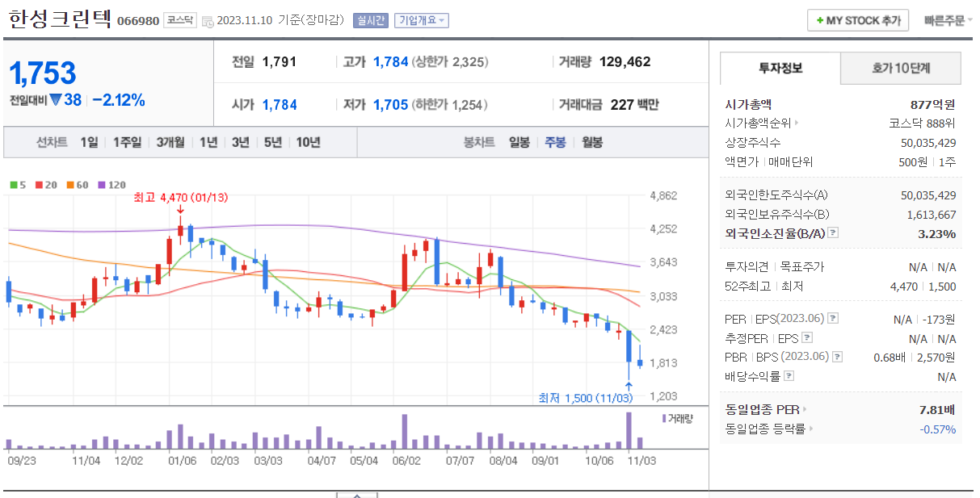Click the -2.12% change percentage
The image size is (980, 498).
[119, 100]
